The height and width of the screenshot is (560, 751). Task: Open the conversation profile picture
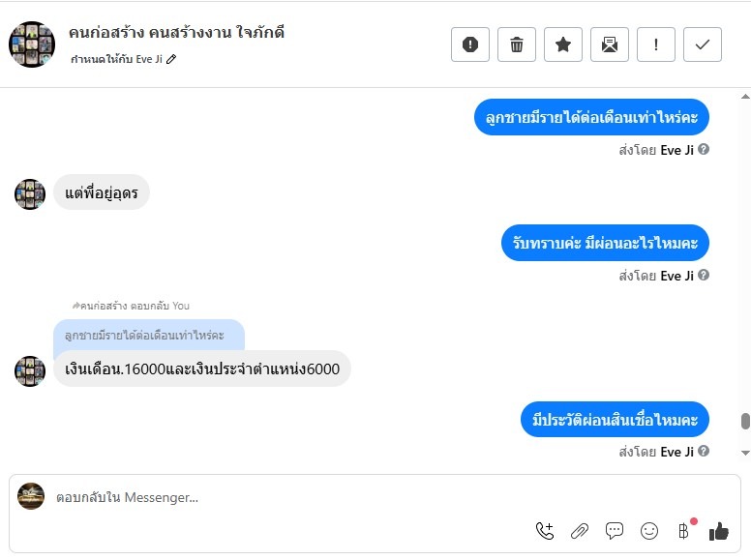32,44
